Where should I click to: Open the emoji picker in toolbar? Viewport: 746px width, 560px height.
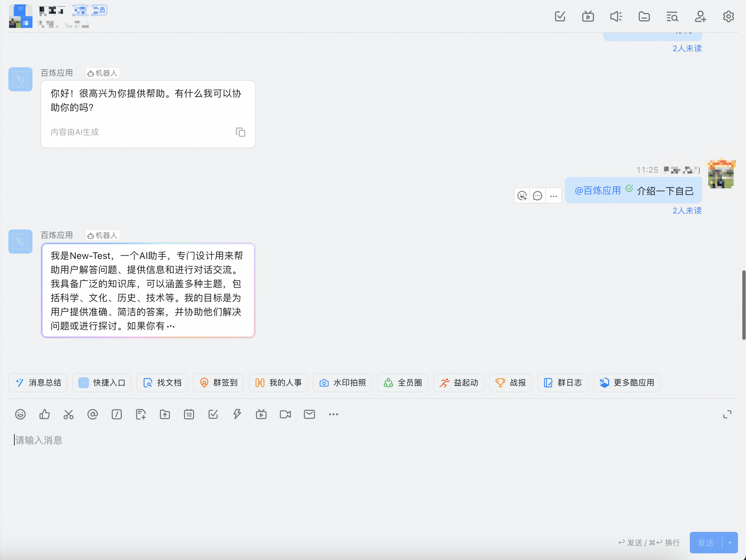[x=20, y=414]
